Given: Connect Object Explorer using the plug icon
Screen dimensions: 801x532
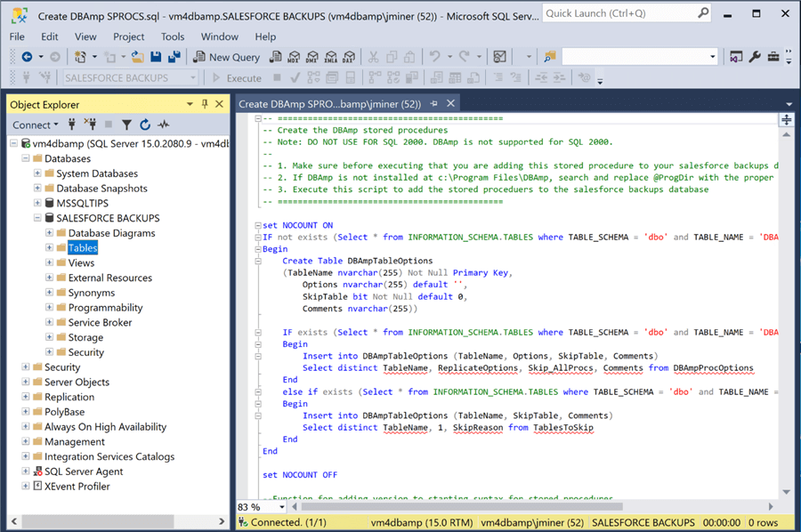Looking at the screenshot, I should click(73, 125).
